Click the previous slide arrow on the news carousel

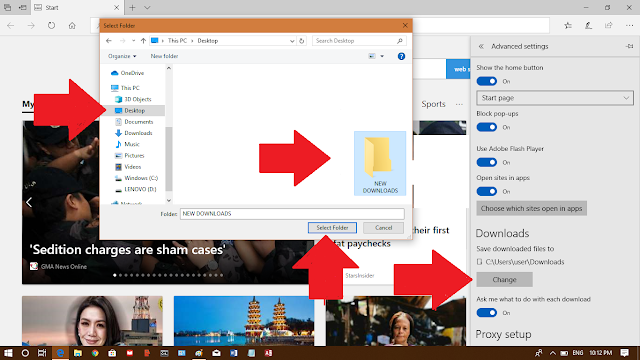click(29, 202)
